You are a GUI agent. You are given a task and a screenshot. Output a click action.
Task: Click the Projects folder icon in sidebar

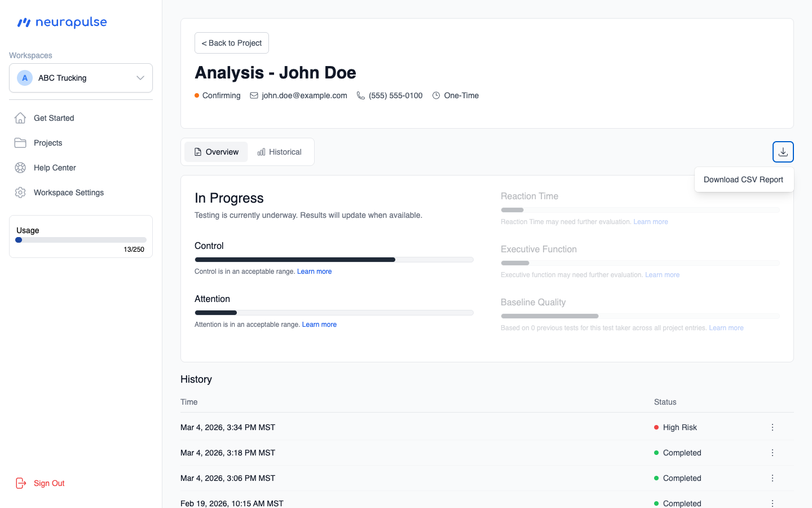tap(20, 143)
